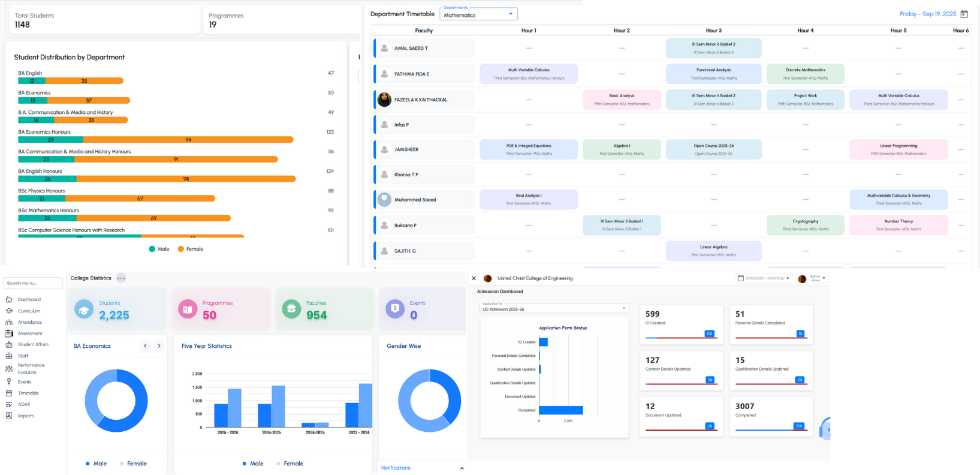Go to next programme after BA Economics
This screenshot has height=475, width=980.
click(159, 346)
